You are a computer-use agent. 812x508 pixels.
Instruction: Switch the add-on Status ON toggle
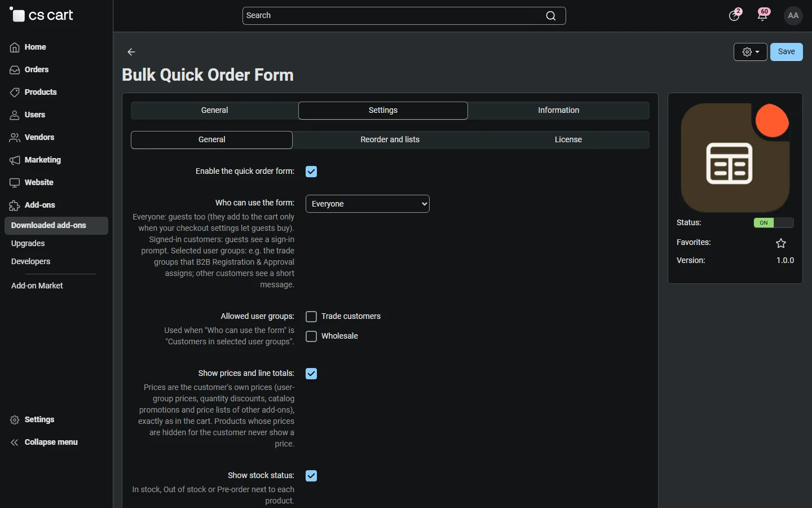(x=774, y=223)
